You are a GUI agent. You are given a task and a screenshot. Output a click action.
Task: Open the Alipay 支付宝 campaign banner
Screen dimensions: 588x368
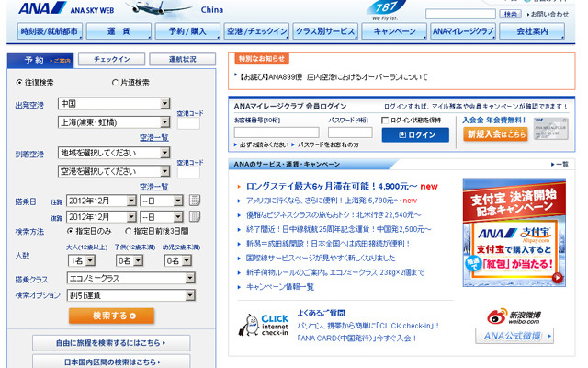[x=514, y=233]
